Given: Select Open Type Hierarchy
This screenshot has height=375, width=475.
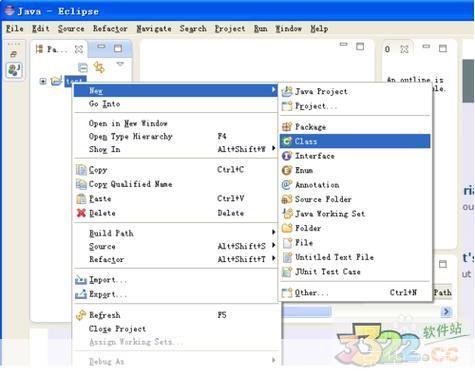Looking at the screenshot, I should (x=130, y=137).
